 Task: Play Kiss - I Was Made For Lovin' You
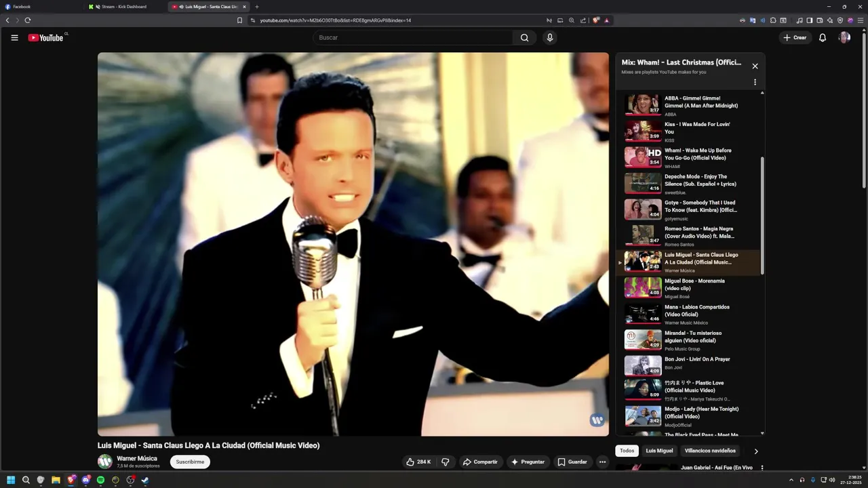pyautogui.click(x=687, y=131)
